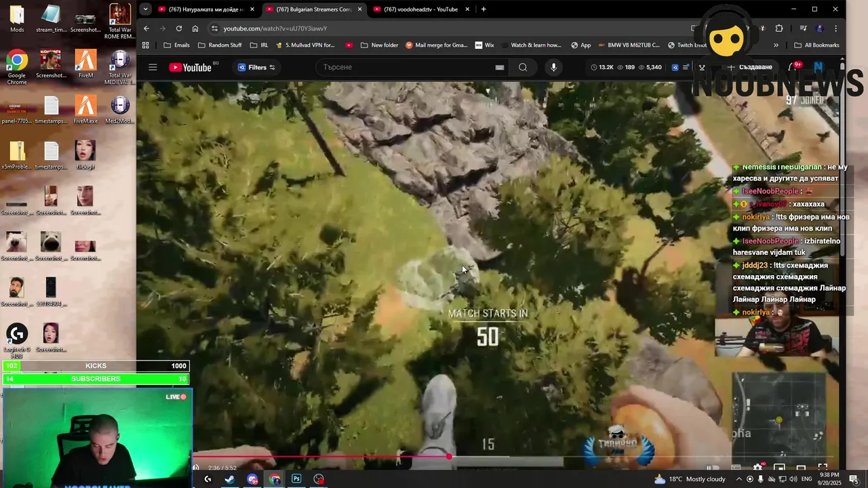Image resolution: width=868 pixels, height=488 pixels.
Task: Open the Emails bookmark folder
Action: tap(176, 45)
